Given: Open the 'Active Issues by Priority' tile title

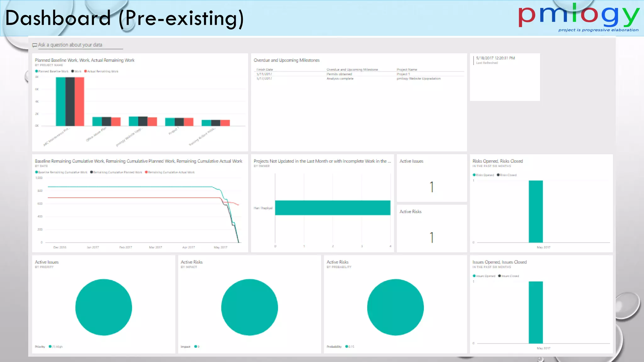Looking at the screenshot, I should pos(47,262).
